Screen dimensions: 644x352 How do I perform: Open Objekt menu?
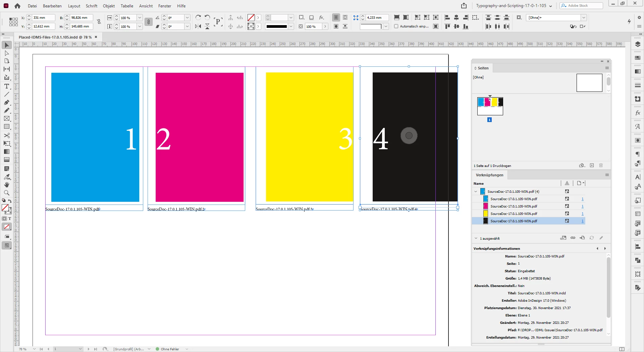[109, 6]
